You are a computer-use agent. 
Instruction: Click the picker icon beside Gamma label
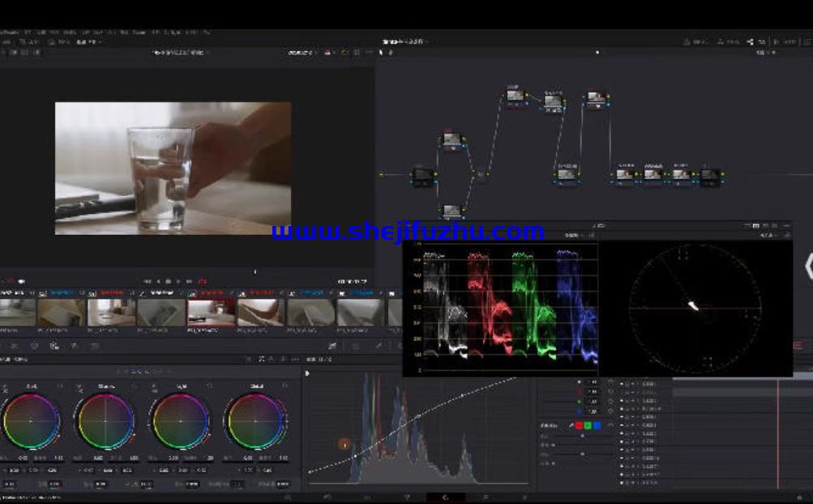(79, 387)
